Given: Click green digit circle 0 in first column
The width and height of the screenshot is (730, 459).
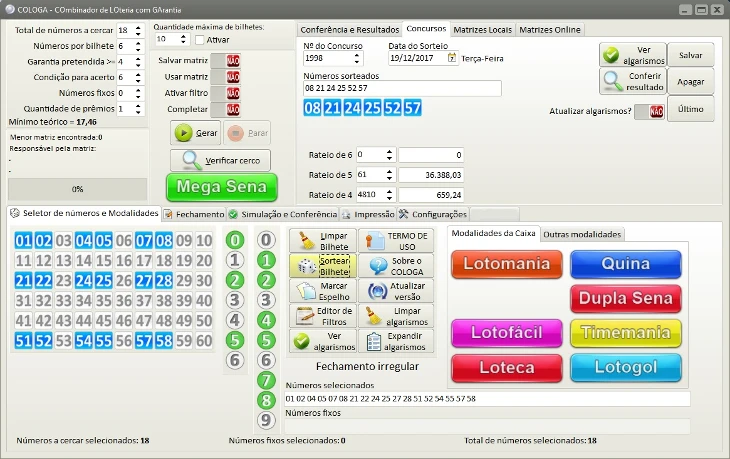Looking at the screenshot, I should click(235, 240).
